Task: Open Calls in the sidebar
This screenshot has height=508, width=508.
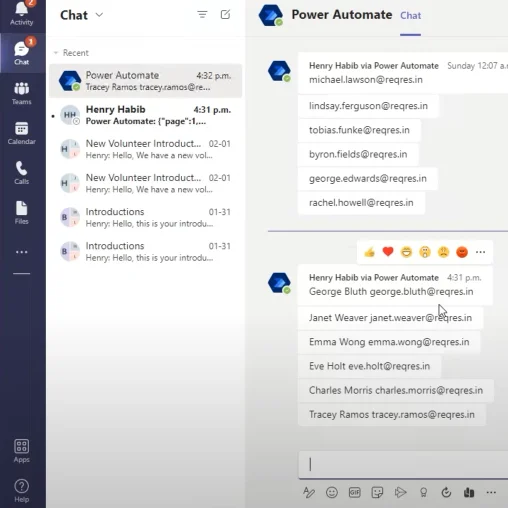Action: tap(22, 173)
